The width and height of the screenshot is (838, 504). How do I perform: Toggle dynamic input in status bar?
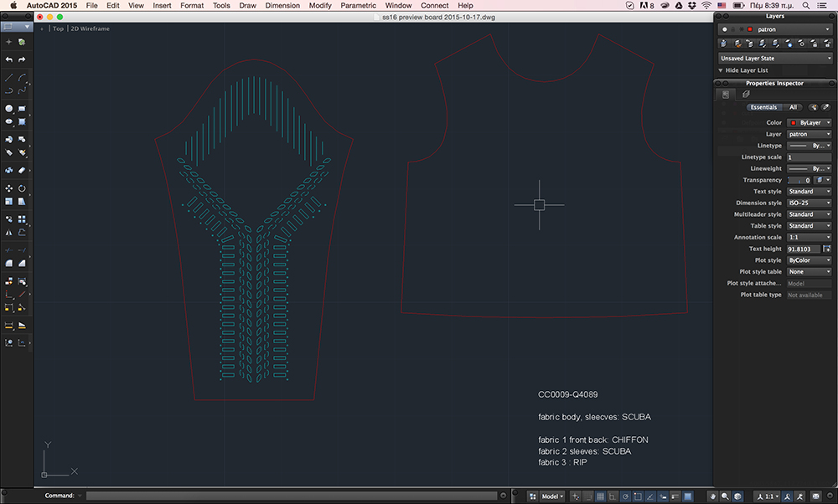663,496
